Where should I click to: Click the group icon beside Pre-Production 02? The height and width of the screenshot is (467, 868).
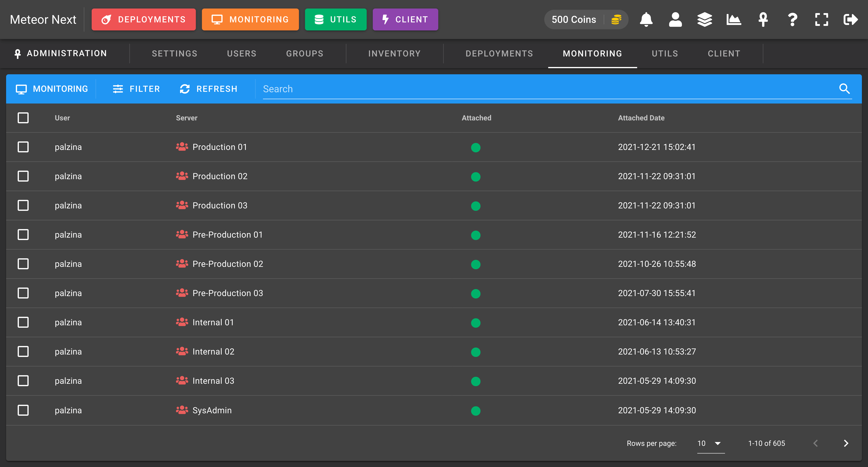click(182, 264)
